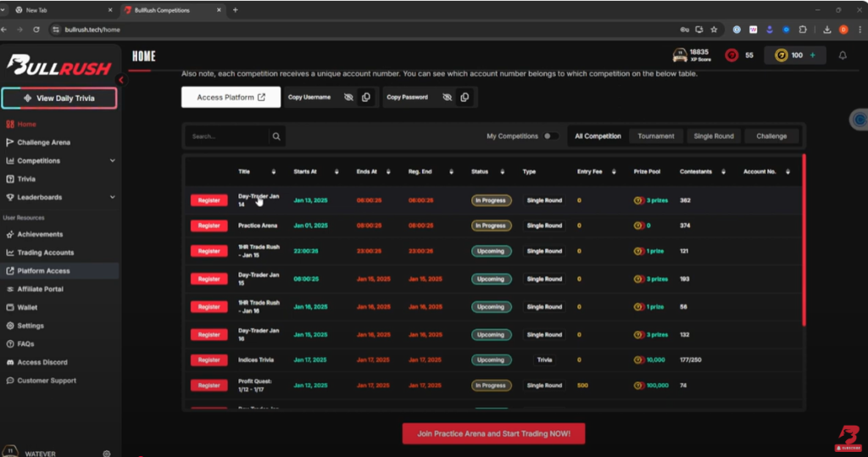868x457 pixels.
Task: Register for Practice Arena
Action: [x=209, y=226]
